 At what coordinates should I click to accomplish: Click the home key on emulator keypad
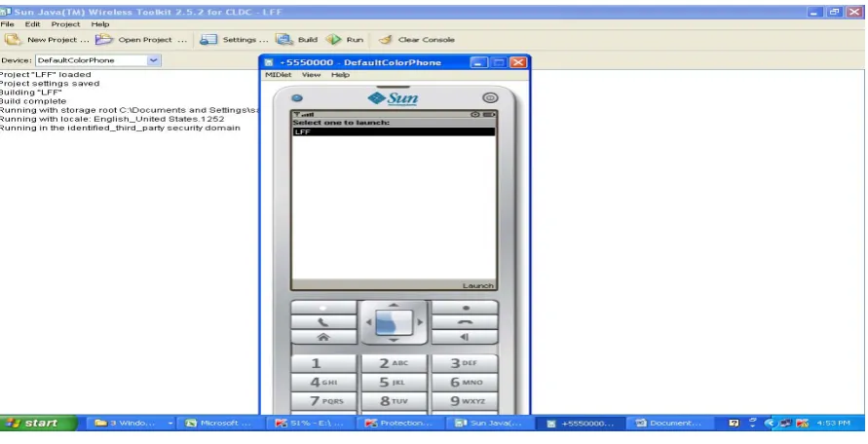click(323, 337)
